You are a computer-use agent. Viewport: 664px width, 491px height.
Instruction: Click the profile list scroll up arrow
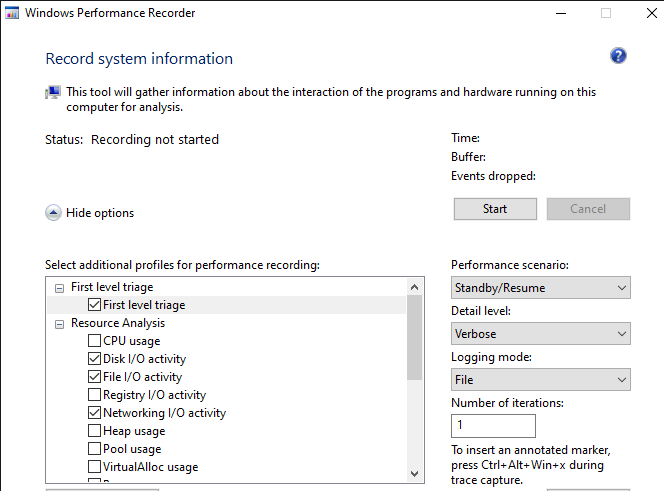(415, 287)
